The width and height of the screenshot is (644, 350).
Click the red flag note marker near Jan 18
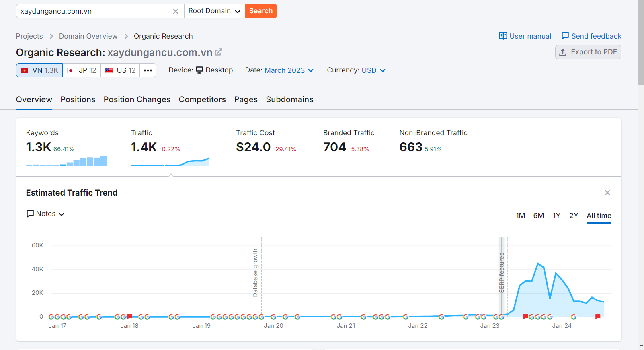pyautogui.click(x=129, y=317)
